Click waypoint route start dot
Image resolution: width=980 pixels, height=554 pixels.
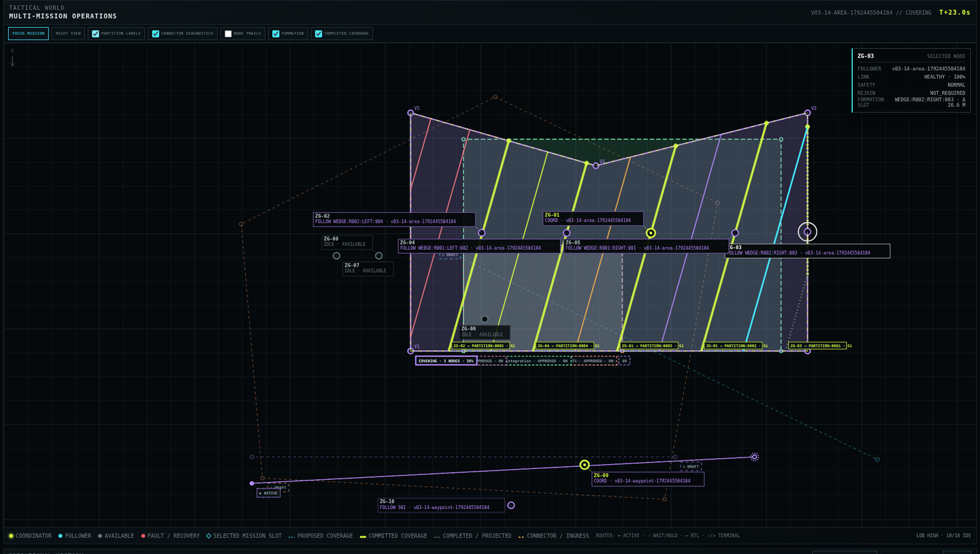(x=252, y=483)
